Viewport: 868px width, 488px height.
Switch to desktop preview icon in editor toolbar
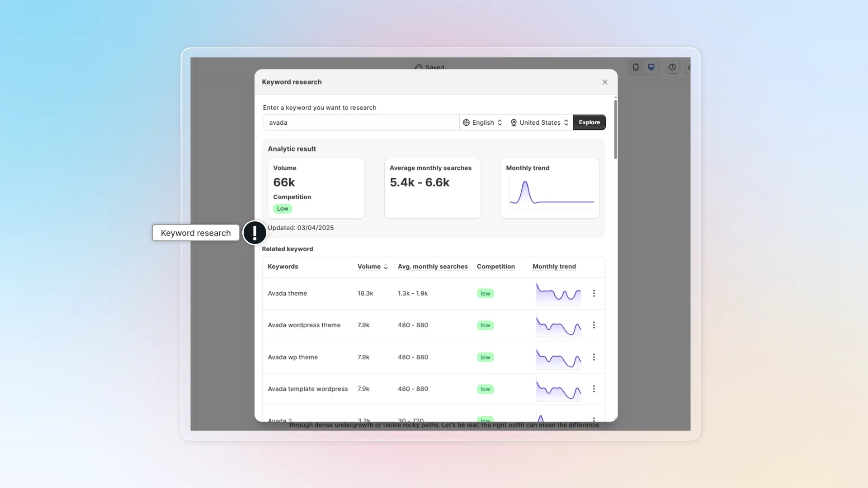click(651, 67)
